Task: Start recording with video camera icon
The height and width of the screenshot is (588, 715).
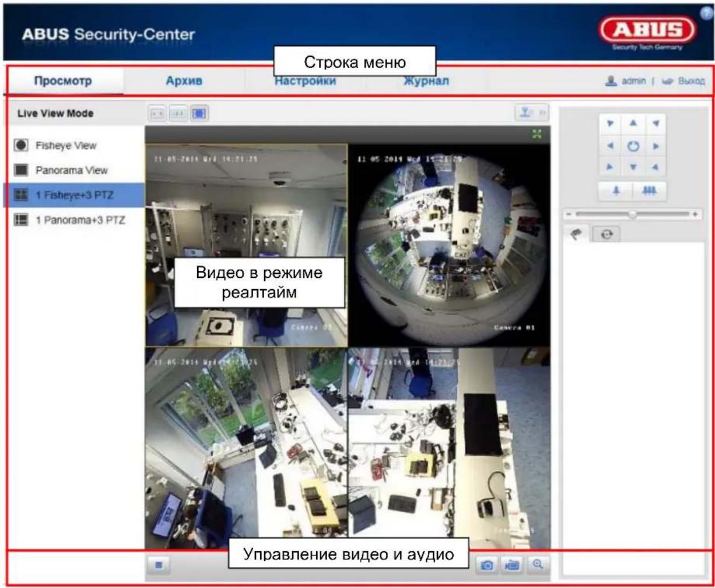Action: click(x=512, y=565)
